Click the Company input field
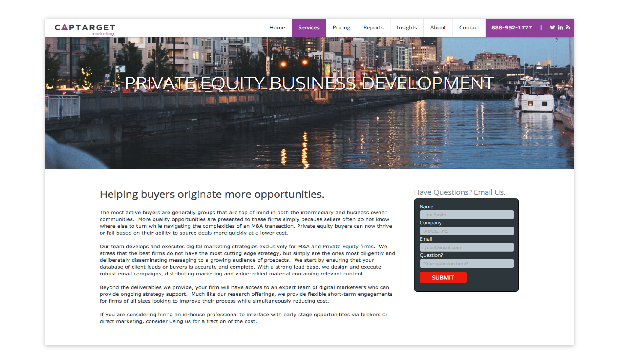 tap(466, 231)
